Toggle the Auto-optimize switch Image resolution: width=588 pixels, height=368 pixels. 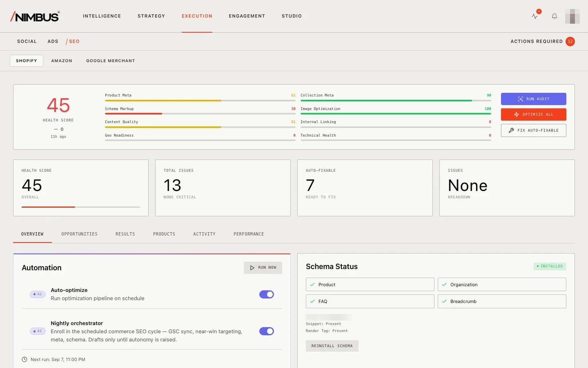click(267, 294)
